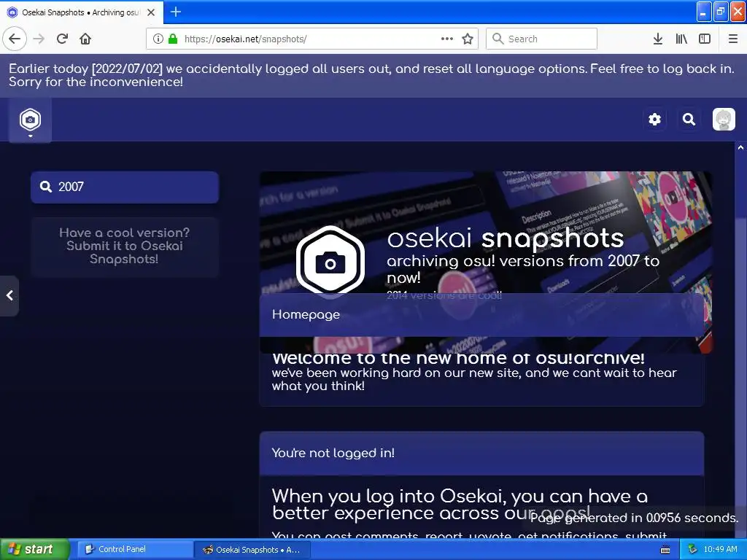Click the version search box containing 2007
This screenshot has height=560, width=747.
pos(125,187)
